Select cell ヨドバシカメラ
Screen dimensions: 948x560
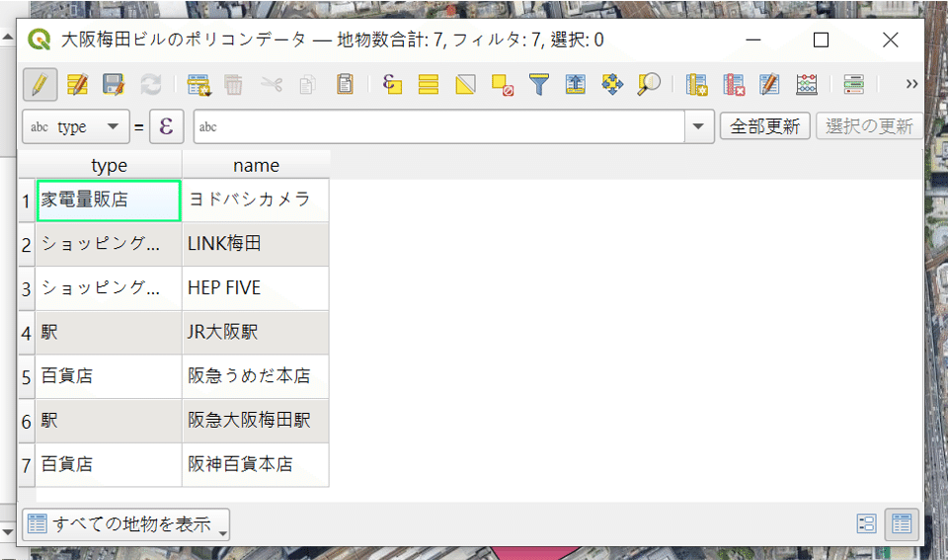tap(256, 200)
